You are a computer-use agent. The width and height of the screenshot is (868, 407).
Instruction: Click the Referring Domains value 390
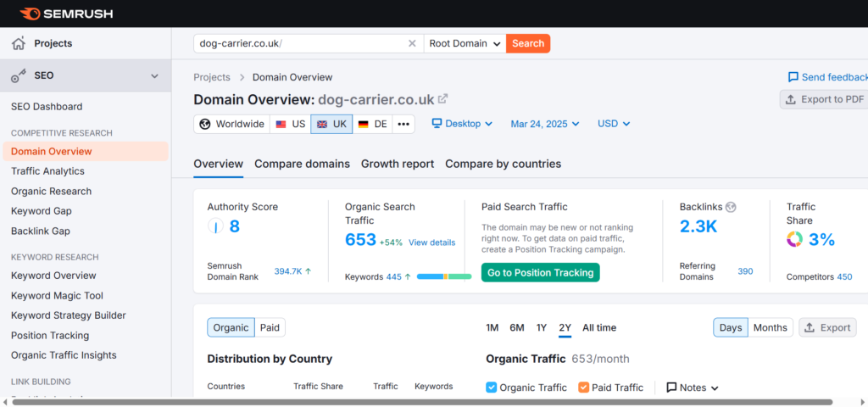click(745, 271)
